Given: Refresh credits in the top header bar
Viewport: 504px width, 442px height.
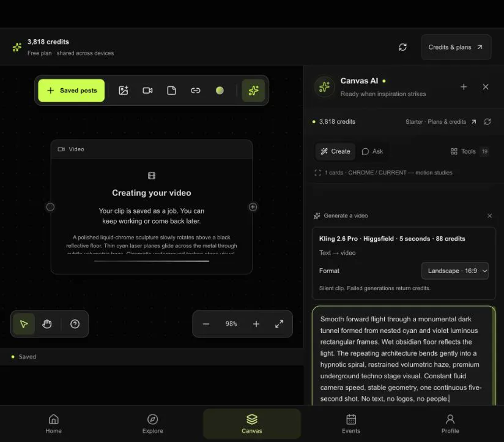Looking at the screenshot, I should point(402,47).
